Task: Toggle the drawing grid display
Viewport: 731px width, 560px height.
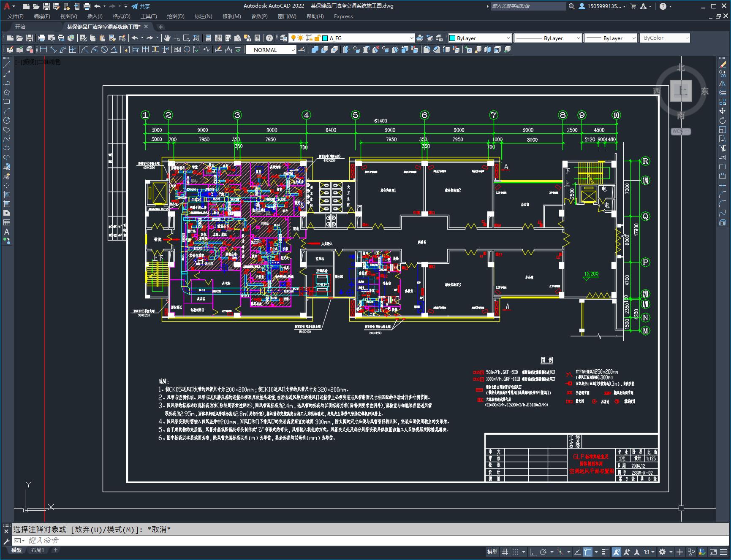Action: 505,552
